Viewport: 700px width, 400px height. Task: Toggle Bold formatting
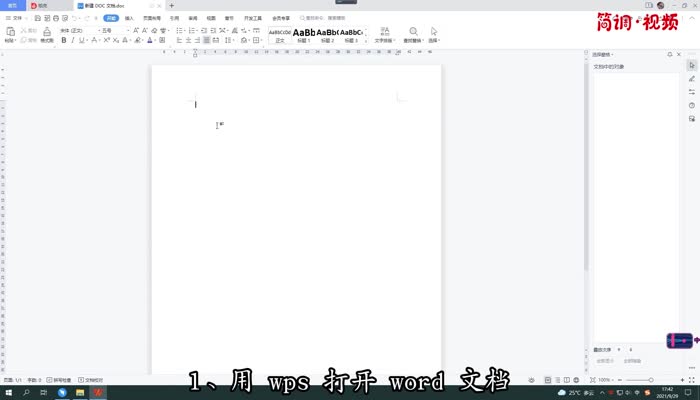[64, 40]
